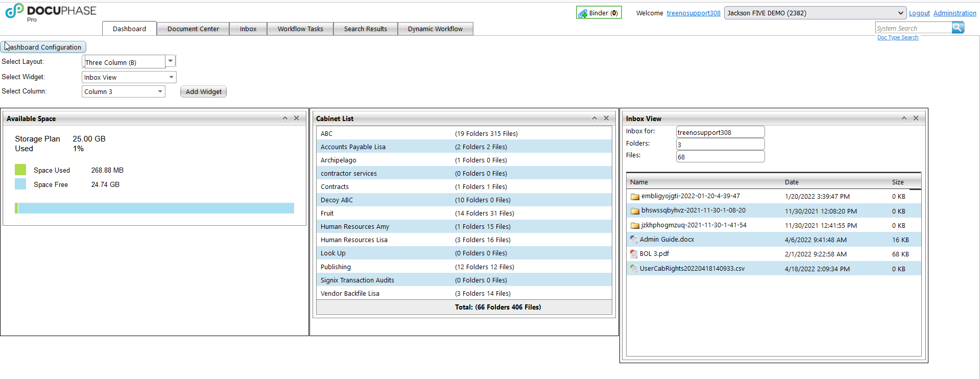
Task: Select the Signix Transaction Audits cabinet
Action: tap(357, 280)
